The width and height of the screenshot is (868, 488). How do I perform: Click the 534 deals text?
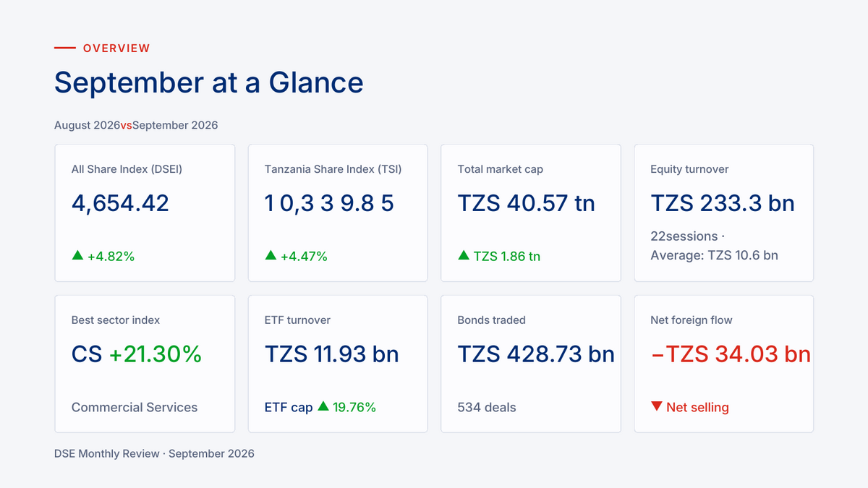(x=487, y=407)
